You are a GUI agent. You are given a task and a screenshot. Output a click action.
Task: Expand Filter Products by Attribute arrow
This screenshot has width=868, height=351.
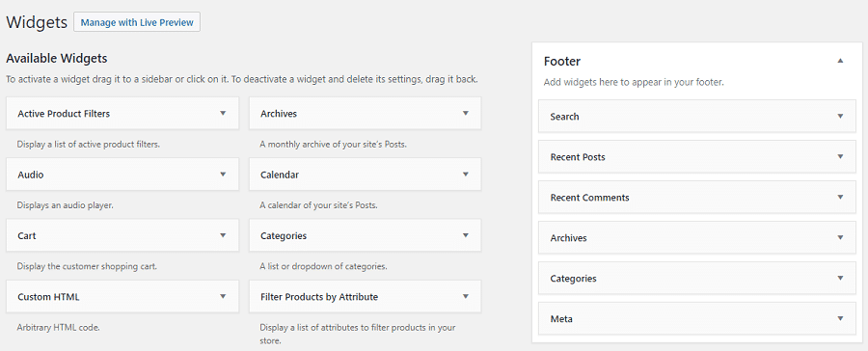(x=466, y=296)
